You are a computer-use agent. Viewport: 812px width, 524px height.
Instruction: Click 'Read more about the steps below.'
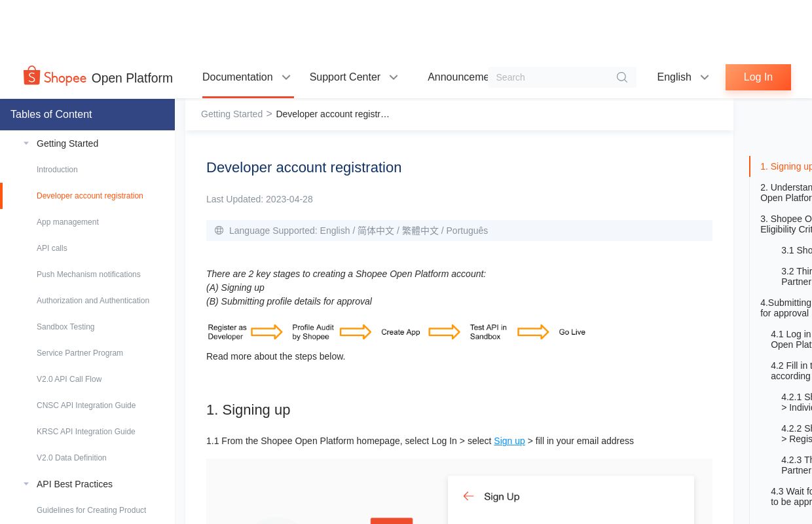click(276, 356)
